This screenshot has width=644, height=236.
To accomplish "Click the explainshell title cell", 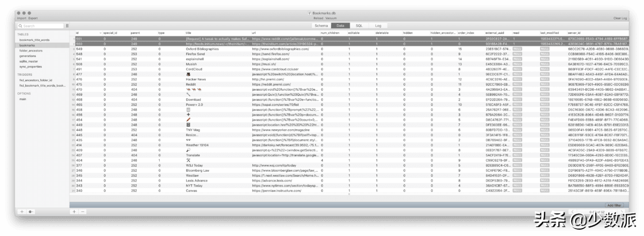I will click(195, 59).
